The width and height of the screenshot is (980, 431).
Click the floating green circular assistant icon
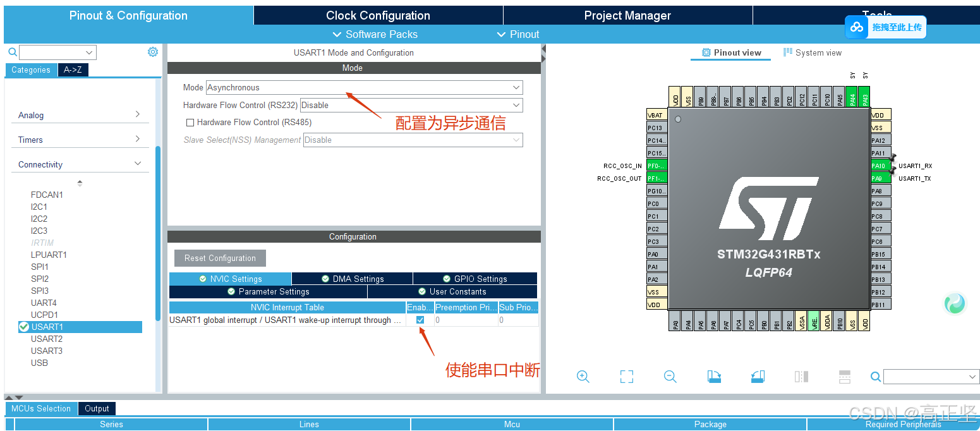click(955, 304)
